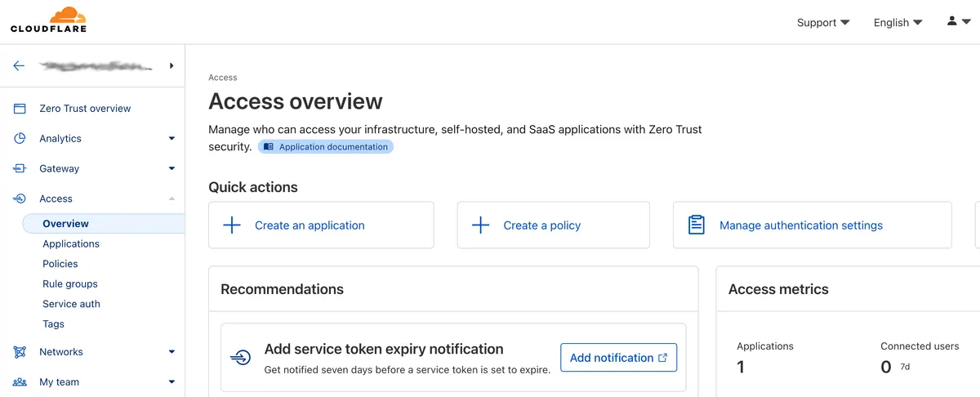Click the My team people icon
The image size is (980, 397).
pos(20,382)
